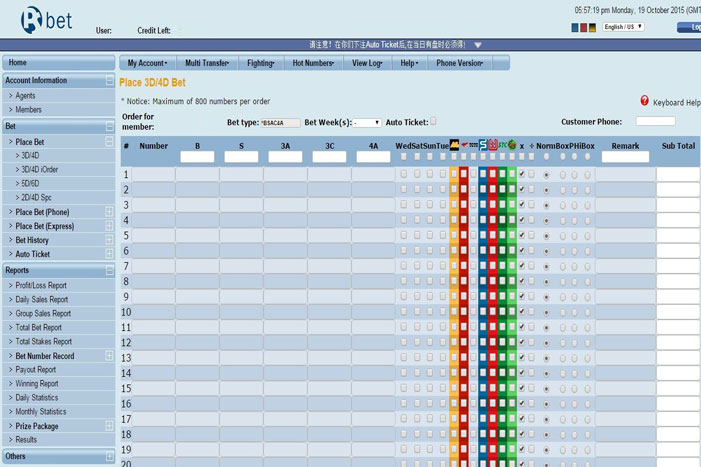Click the red 88 lottery header icon
Screen dimensions: 701x467
click(492, 145)
